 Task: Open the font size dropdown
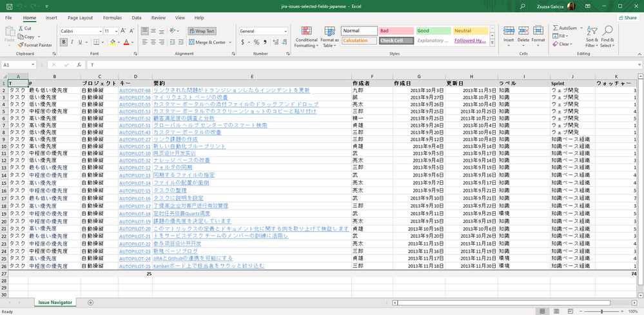click(x=117, y=31)
